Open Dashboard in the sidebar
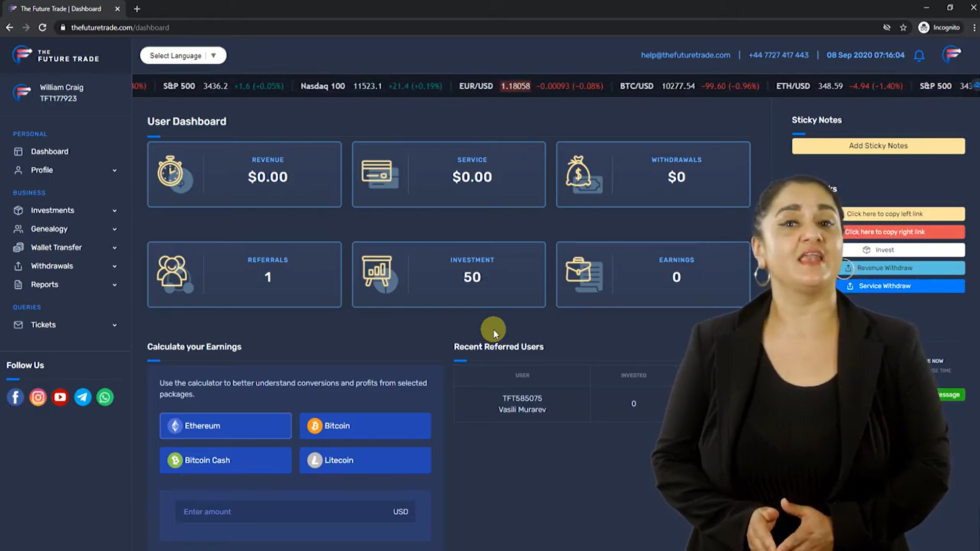Viewport: 980px width, 551px height. pyautogui.click(x=50, y=152)
